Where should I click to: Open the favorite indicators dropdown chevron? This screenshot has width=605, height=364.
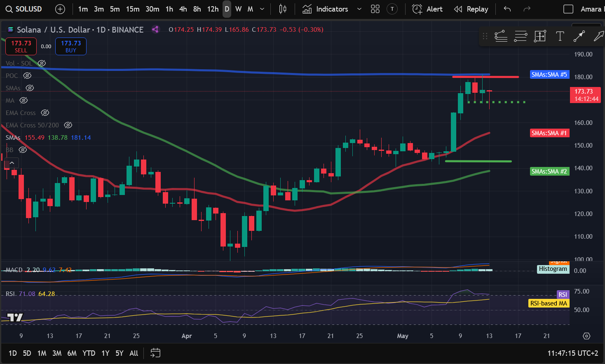[359, 9]
